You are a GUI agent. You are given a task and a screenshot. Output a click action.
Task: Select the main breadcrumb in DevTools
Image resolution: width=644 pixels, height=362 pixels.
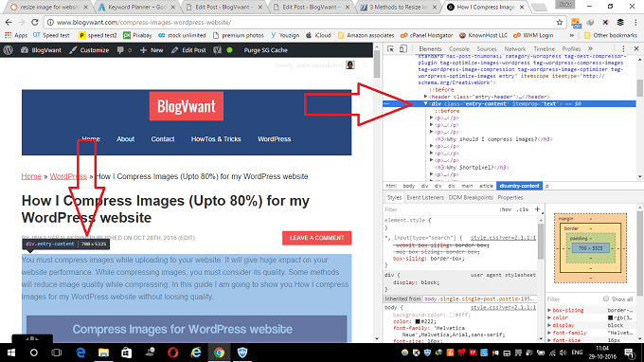pos(467,186)
